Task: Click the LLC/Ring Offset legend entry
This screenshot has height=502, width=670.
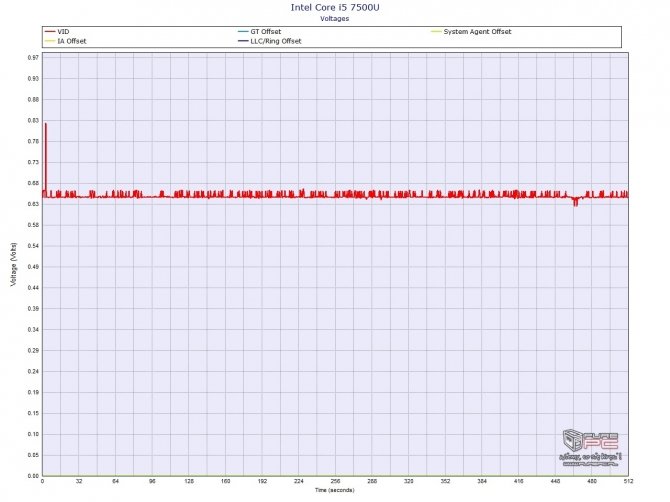Action: point(270,41)
